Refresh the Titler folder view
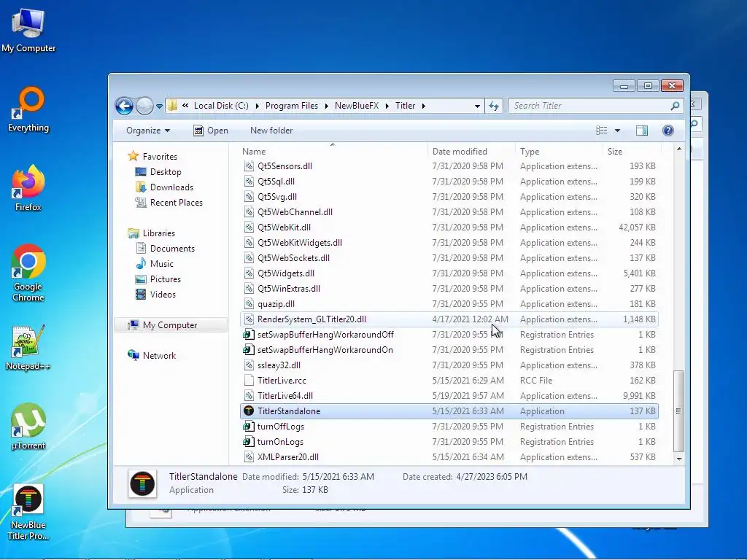747x560 pixels. tap(494, 106)
